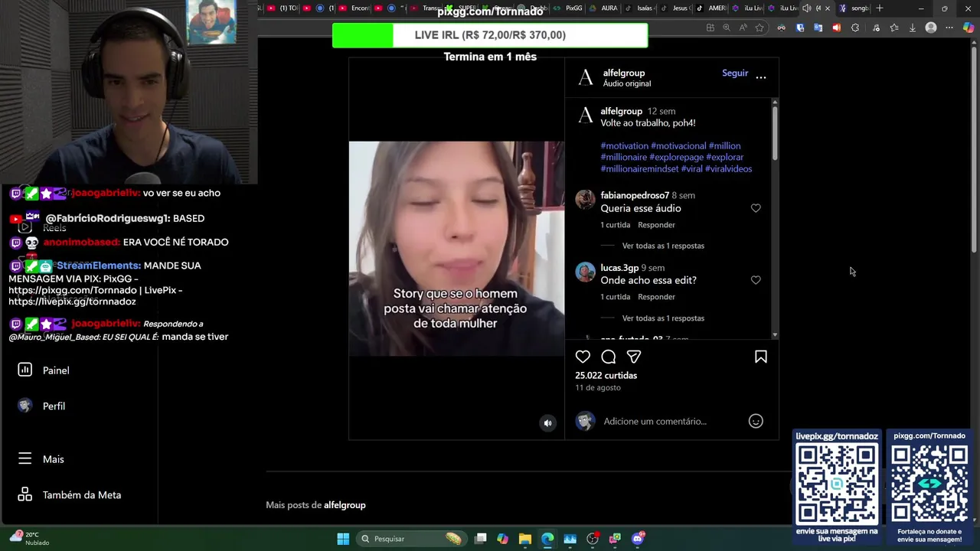Reply to lucas.3gp's comment
Image resolution: width=980 pixels, height=551 pixels.
pyautogui.click(x=656, y=297)
